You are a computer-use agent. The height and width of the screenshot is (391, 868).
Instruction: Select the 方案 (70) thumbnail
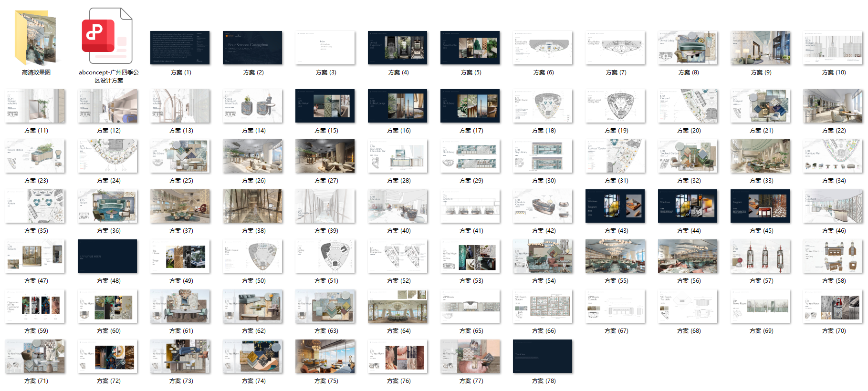point(833,306)
